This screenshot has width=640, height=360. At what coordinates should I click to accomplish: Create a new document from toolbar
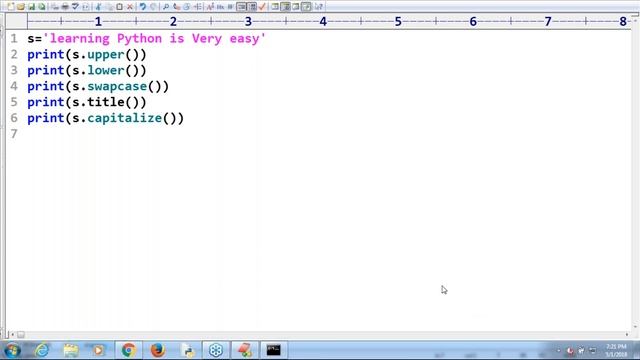[x=11, y=7]
